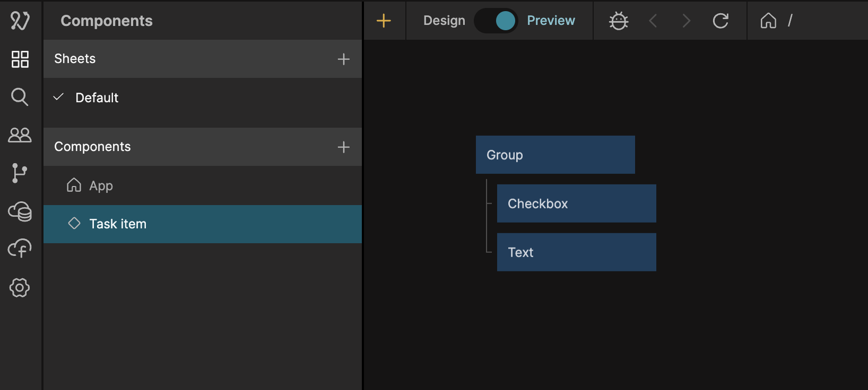Toggle the Design/Preview switch

(496, 21)
